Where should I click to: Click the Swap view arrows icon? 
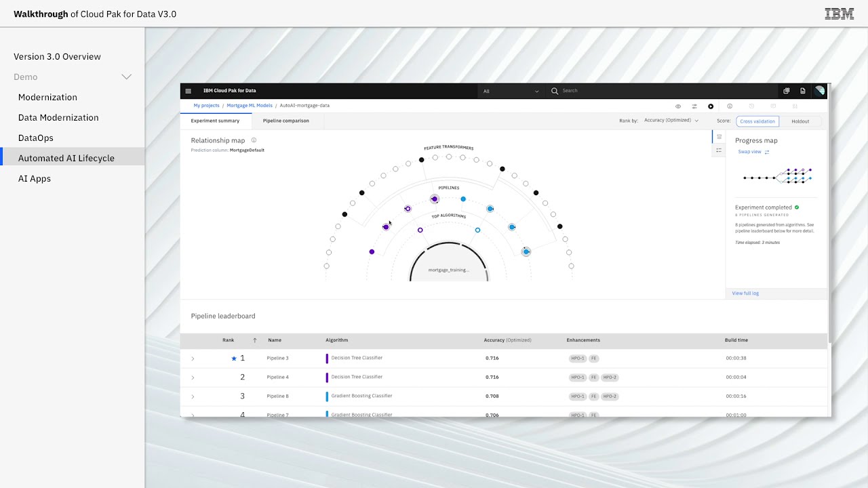[767, 152]
